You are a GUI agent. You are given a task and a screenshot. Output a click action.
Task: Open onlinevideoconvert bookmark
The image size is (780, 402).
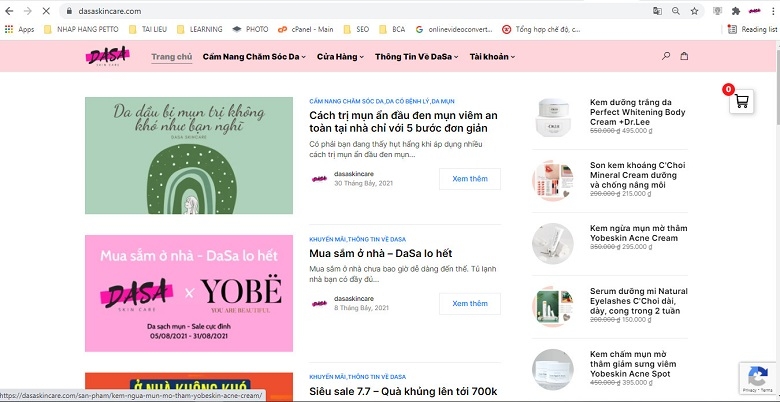pyautogui.click(x=454, y=29)
